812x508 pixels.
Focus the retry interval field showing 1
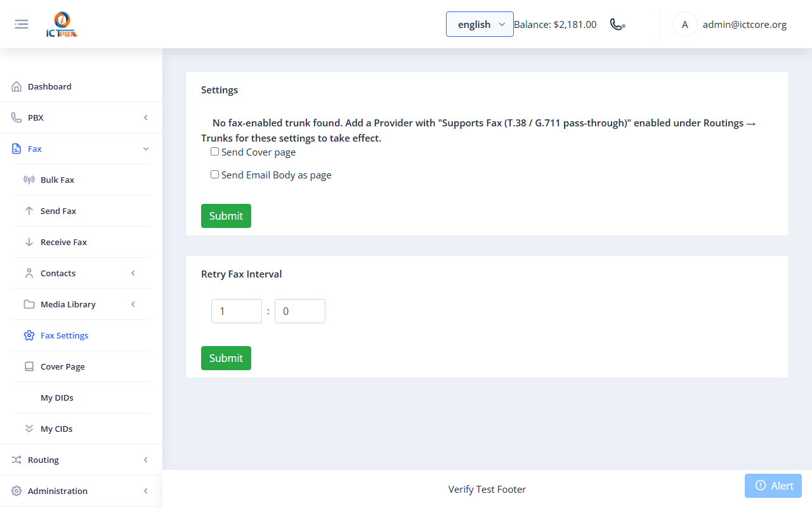[x=237, y=311]
